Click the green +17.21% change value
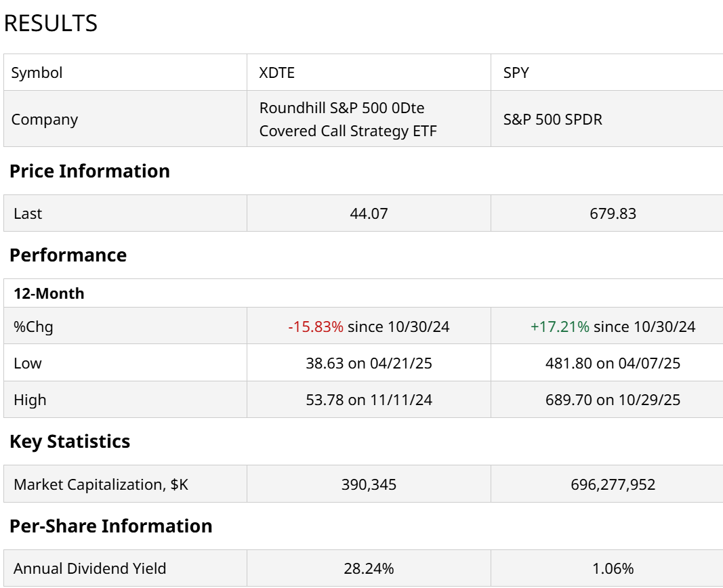Image resolution: width=723 pixels, height=588 pixels. point(560,327)
